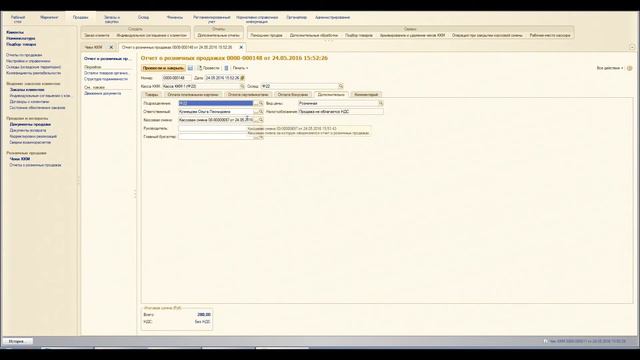Switch to the Комментарий tab

366,95
